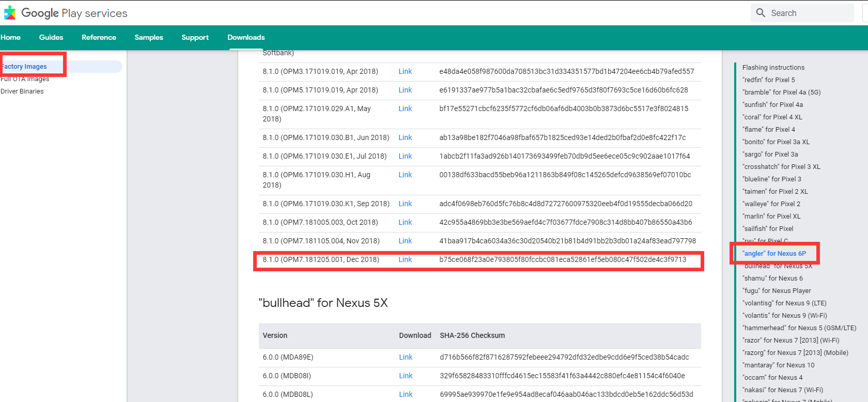The image size is (868, 402).
Task: Download link for OPM5.171019.019, Apr 2018
Action: coord(405,90)
